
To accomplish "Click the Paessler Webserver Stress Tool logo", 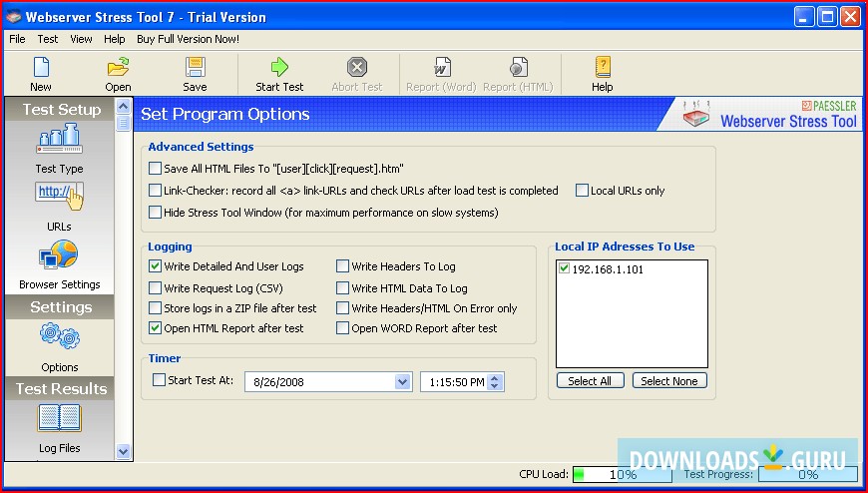I will point(769,114).
